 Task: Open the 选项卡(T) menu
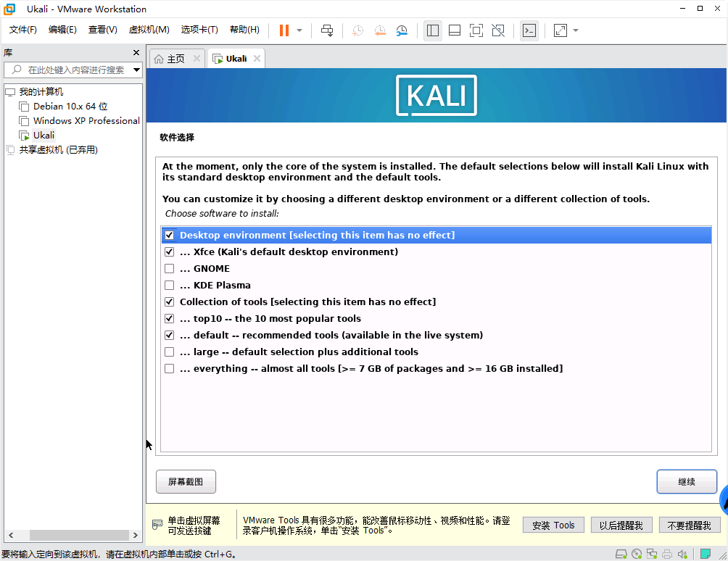199,30
